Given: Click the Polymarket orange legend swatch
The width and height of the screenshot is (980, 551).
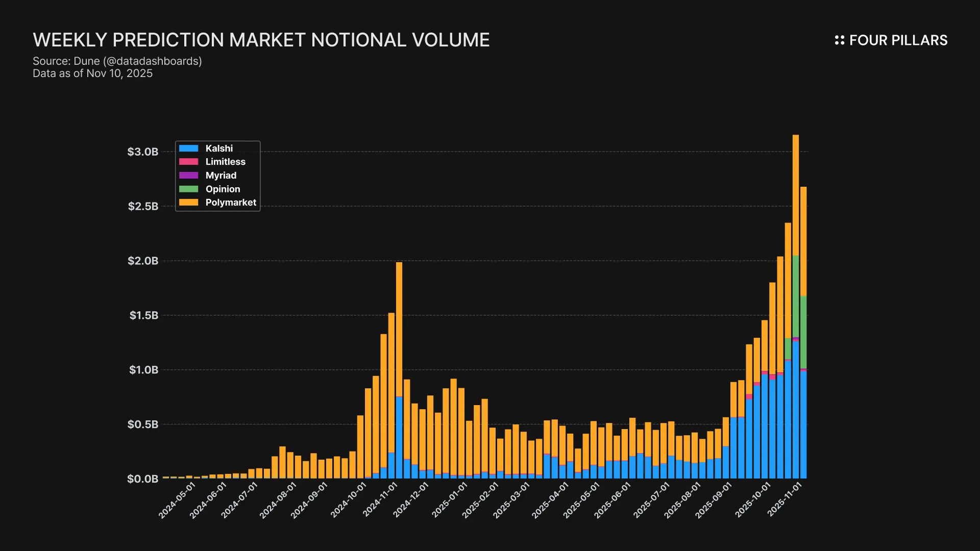Looking at the screenshot, I should 188,203.
